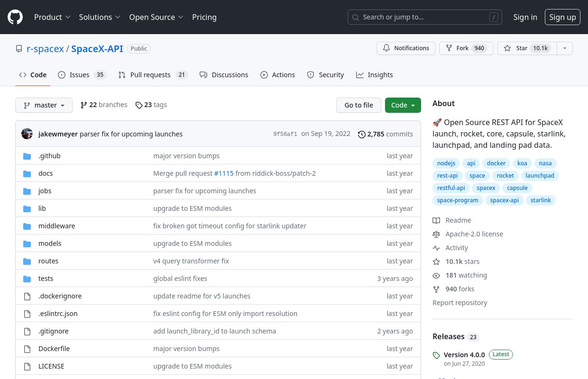Screen dimensions: 588x379
Task: Go to the Discussions tab
Action: tap(224, 75)
